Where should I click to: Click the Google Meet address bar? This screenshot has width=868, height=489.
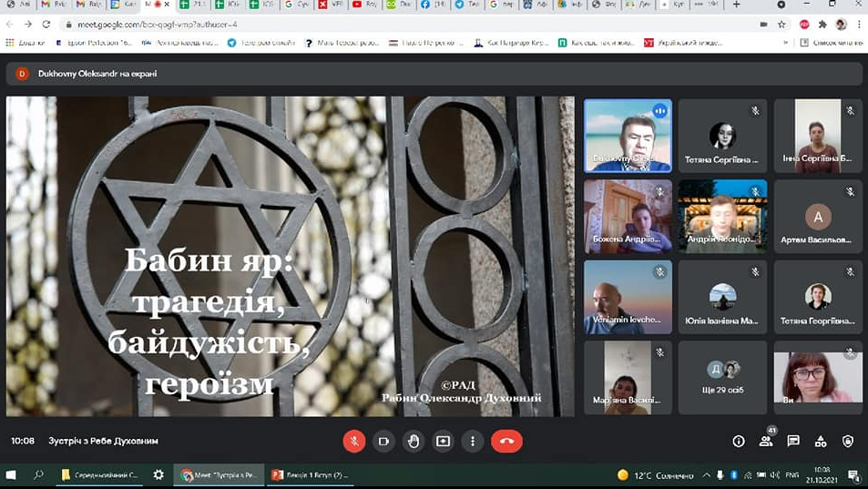click(364, 25)
